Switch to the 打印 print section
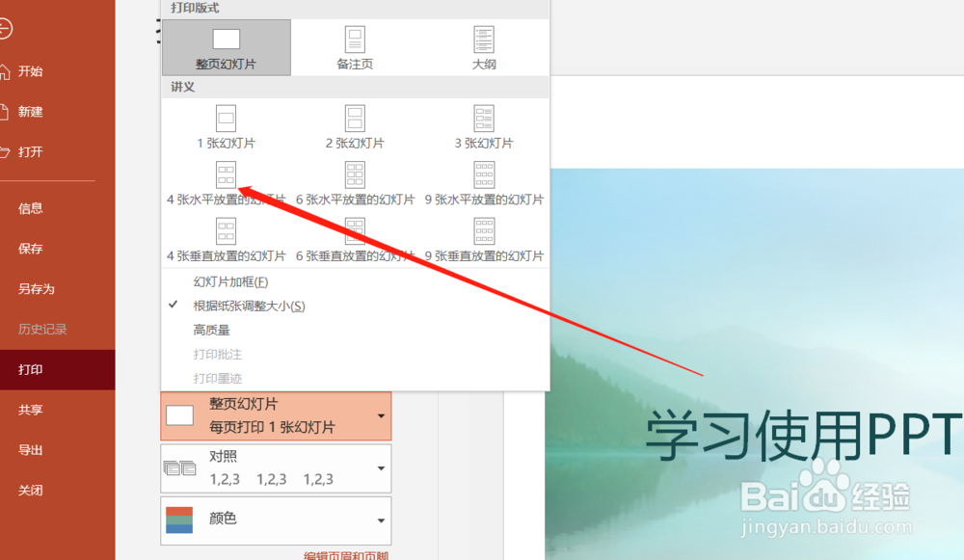Viewport: 964px width, 560px height. tap(32, 369)
